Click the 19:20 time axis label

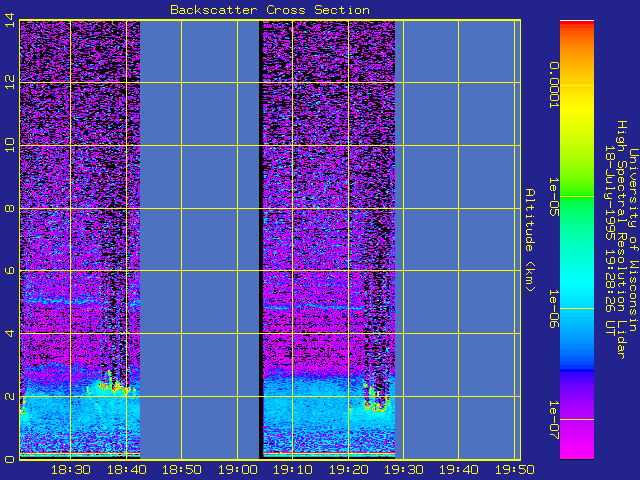coord(348,470)
